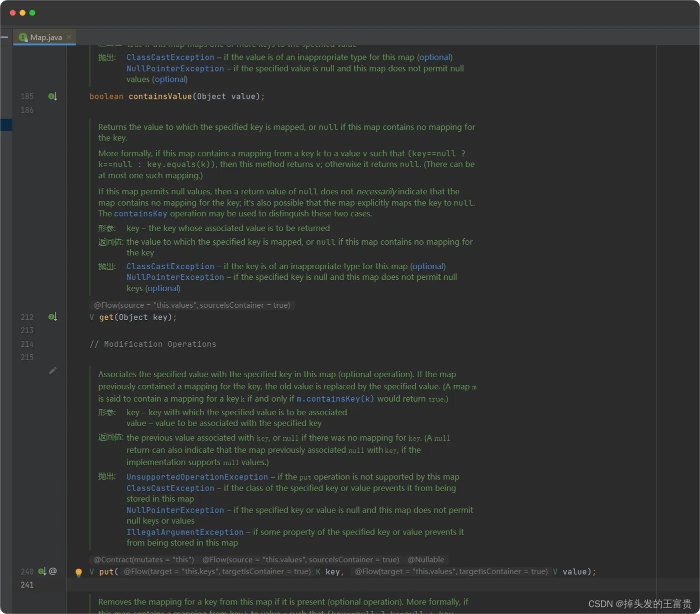
Task: Click the Map.java file type icon on tab
Action: pos(23,37)
